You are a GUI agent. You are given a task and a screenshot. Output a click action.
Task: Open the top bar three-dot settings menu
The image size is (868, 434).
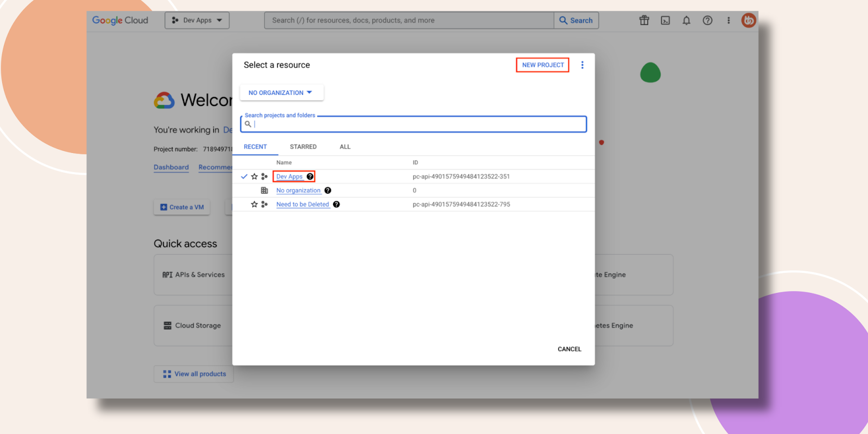point(729,20)
